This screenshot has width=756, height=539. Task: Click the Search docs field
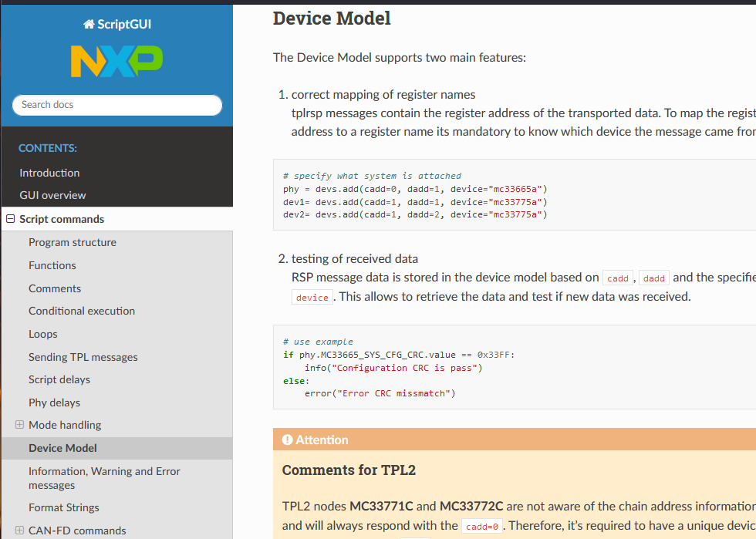[x=117, y=105]
